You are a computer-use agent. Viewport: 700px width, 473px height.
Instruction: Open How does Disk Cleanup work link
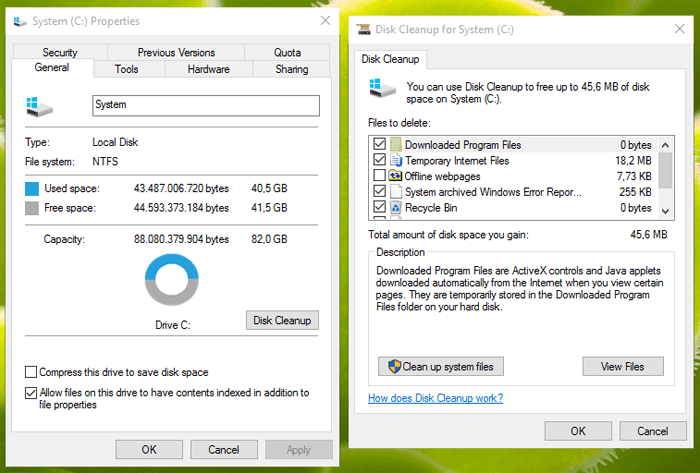click(435, 398)
